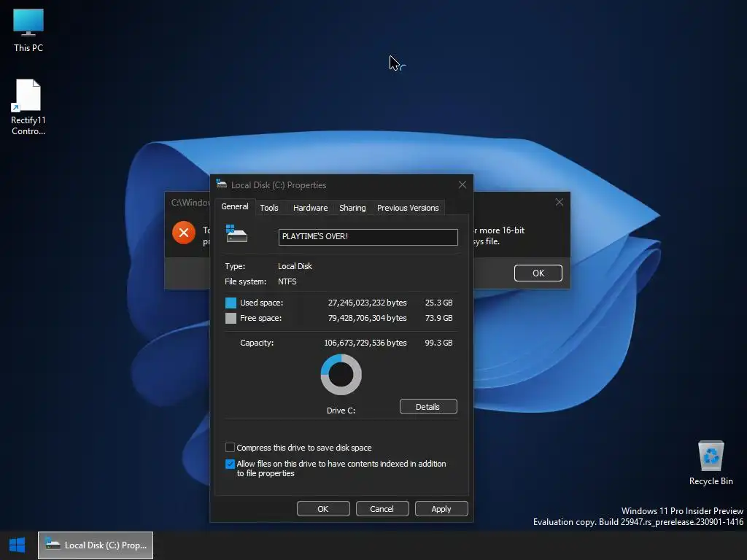Click the Details button
Screen dimensions: 747x560
tap(428, 407)
